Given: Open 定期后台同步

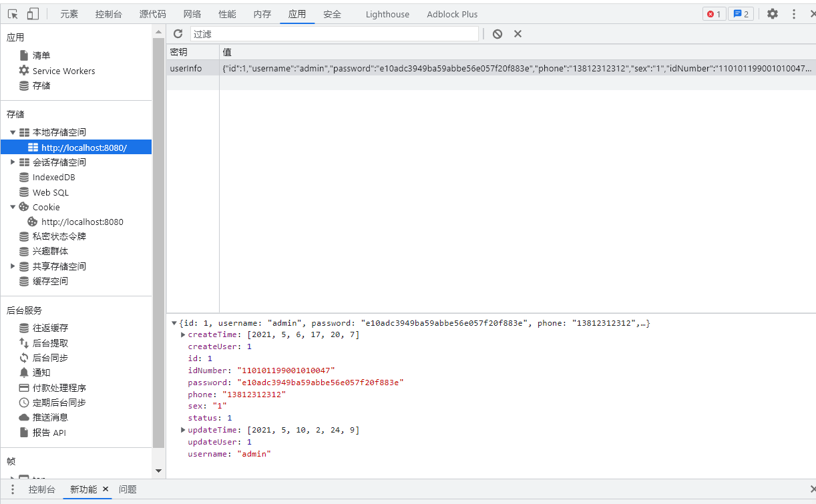Looking at the screenshot, I should tap(59, 403).
